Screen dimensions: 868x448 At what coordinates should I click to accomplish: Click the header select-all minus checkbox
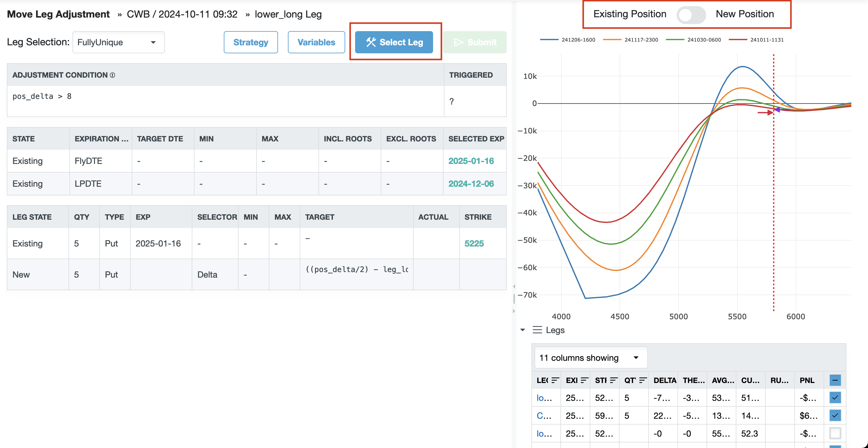click(835, 380)
